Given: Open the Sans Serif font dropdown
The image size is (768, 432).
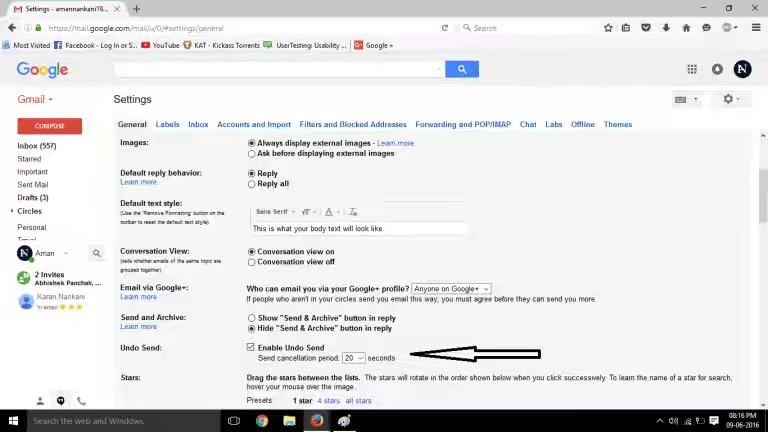Looking at the screenshot, I should (x=275, y=212).
